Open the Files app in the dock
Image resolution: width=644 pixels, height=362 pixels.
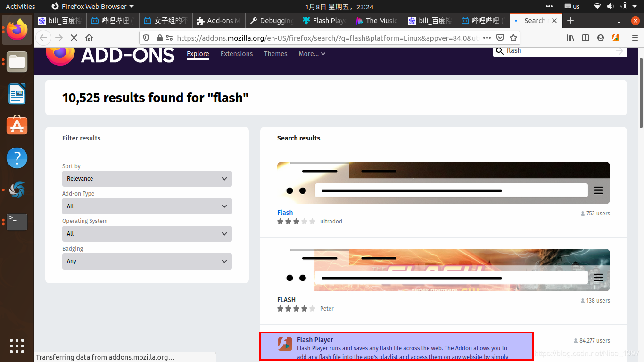17,62
